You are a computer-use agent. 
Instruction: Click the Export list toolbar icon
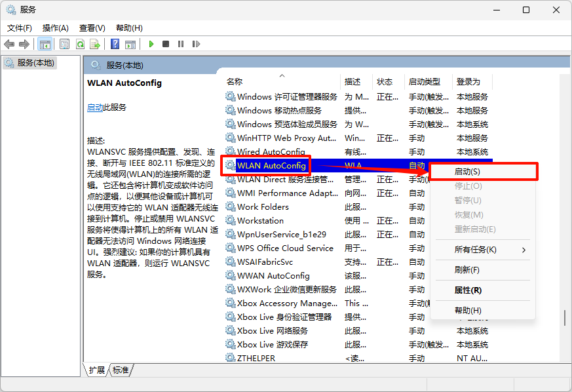[x=95, y=44]
